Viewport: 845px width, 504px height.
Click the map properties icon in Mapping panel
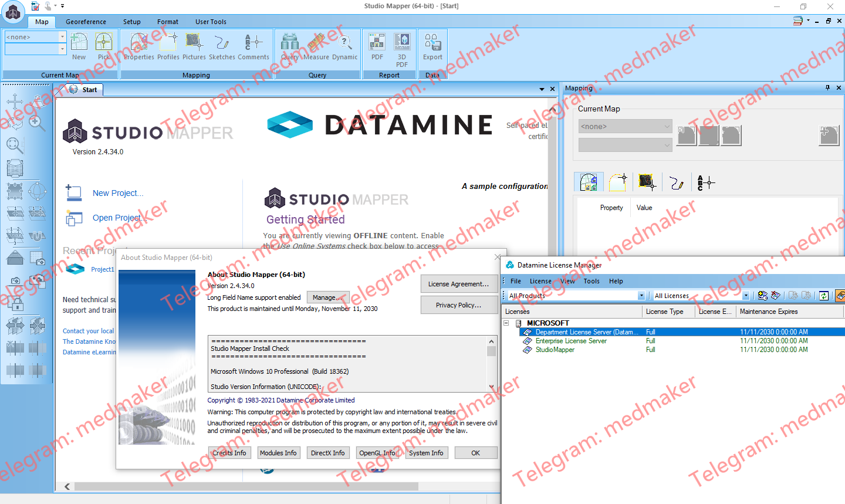tap(589, 182)
